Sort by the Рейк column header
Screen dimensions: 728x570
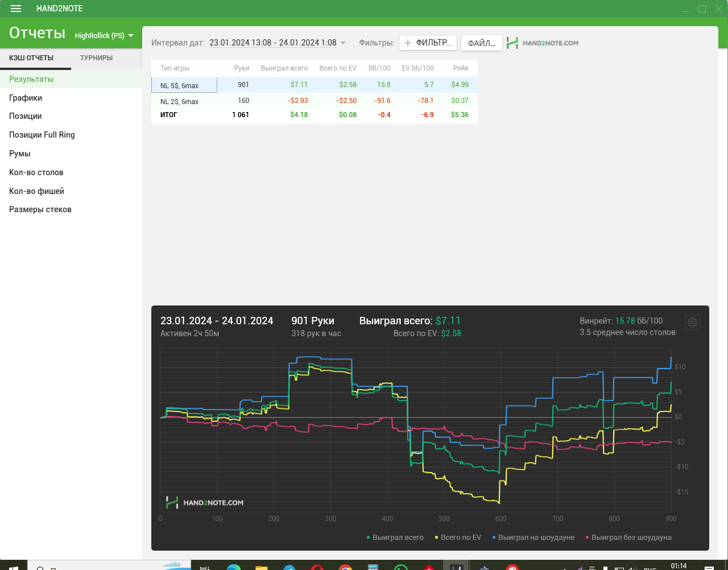coord(461,68)
